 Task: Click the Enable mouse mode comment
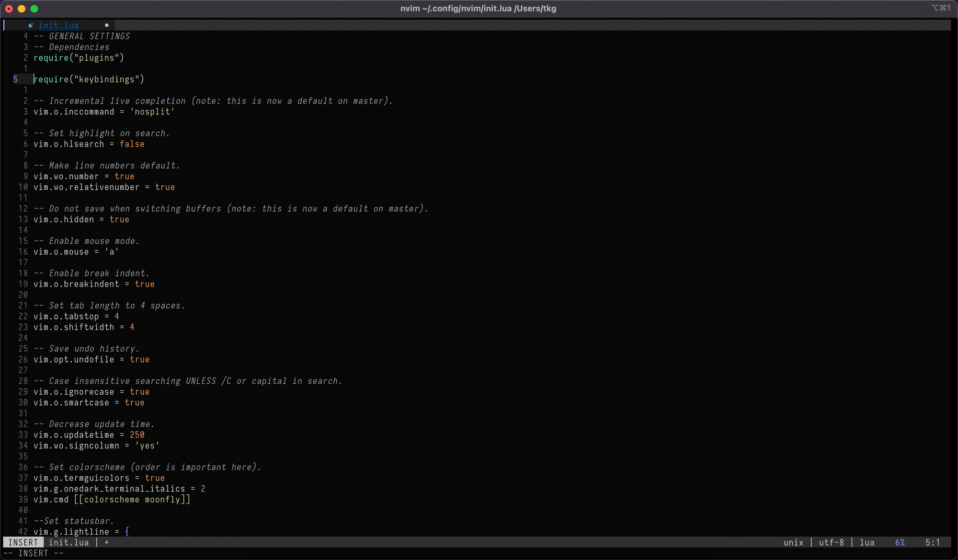pos(86,241)
